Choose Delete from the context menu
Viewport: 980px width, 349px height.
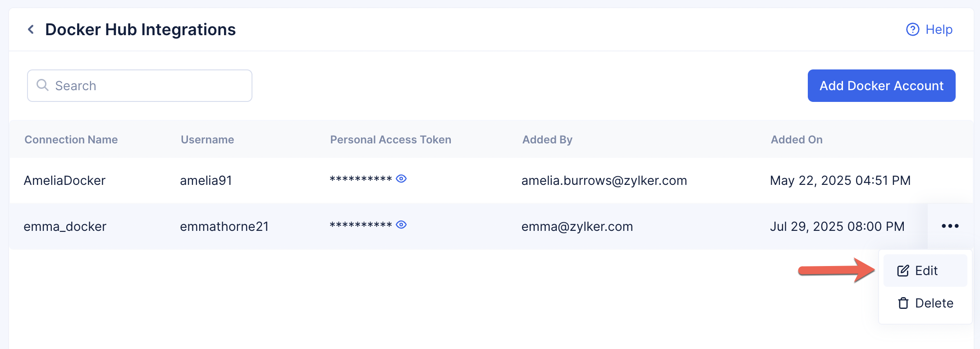pyautogui.click(x=934, y=303)
